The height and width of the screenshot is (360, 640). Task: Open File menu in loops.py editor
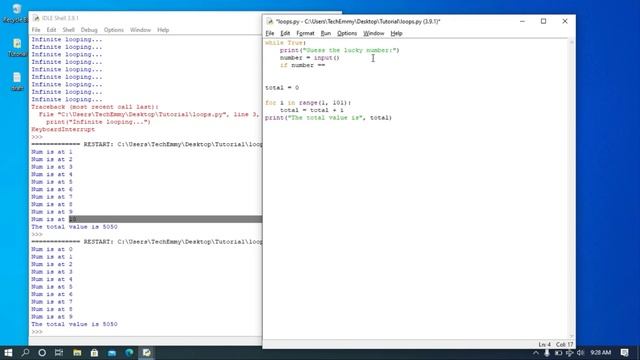tap(270, 33)
